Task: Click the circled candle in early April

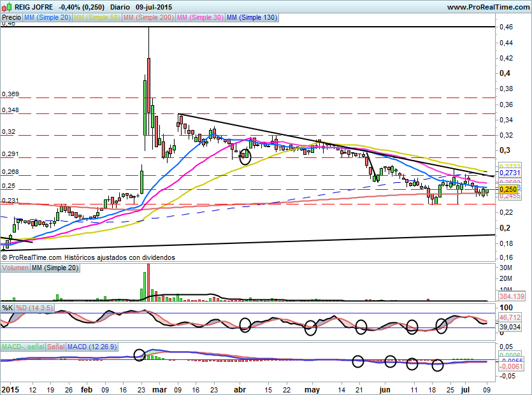Action: click(x=245, y=155)
